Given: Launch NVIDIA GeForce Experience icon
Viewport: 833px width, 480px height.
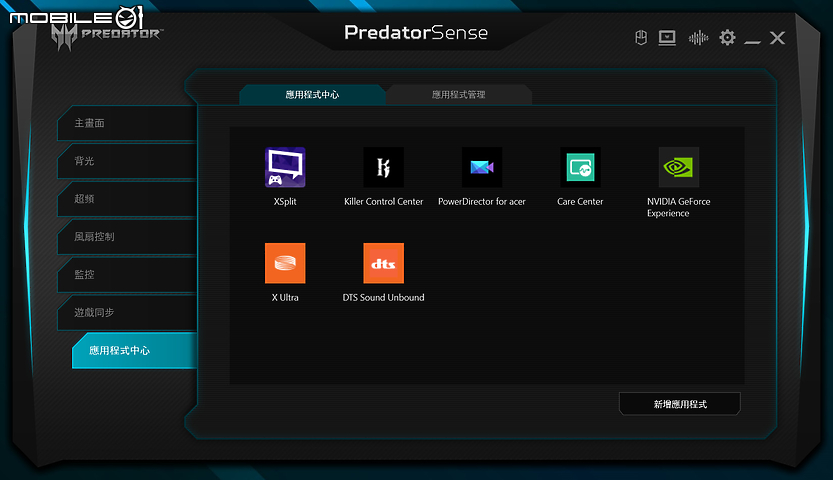Looking at the screenshot, I should [679, 167].
